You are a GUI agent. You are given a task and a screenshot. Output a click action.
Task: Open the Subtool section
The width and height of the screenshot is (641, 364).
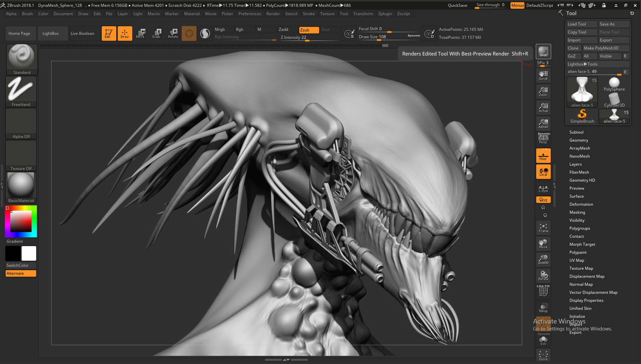(x=577, y=132)
